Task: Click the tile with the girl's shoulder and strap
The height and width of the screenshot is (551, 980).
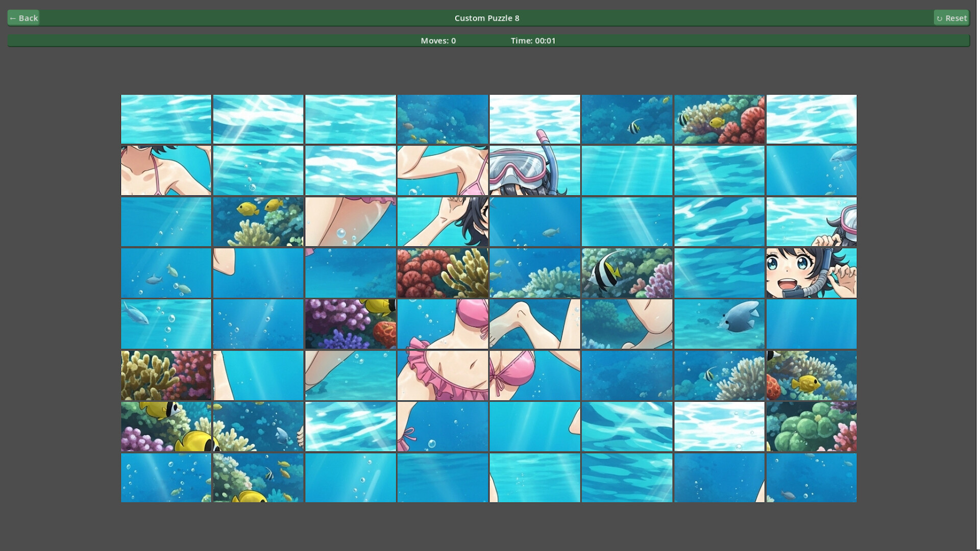Action: coord(166,170)
